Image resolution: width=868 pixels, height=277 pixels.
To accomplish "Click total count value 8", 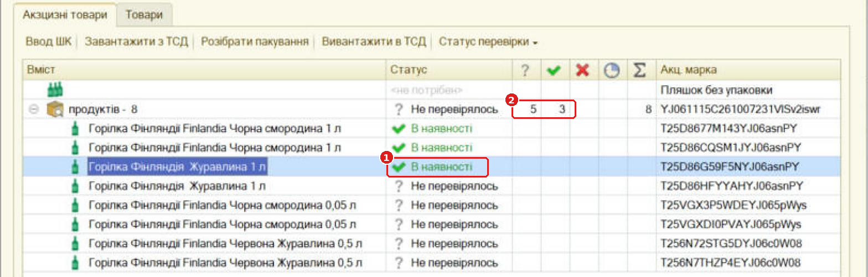I will (x=648, y=109).
